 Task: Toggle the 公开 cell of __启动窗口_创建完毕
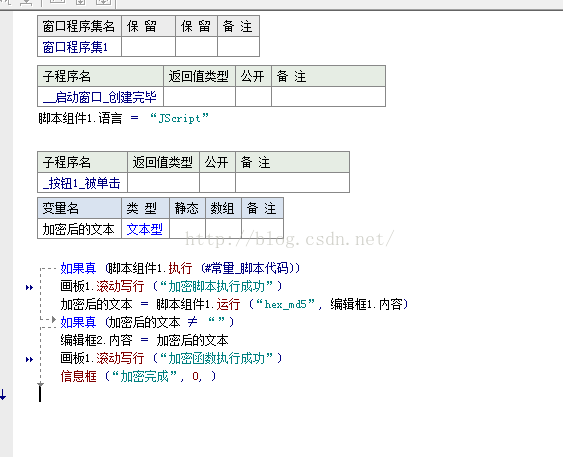(x=253, y=97)
